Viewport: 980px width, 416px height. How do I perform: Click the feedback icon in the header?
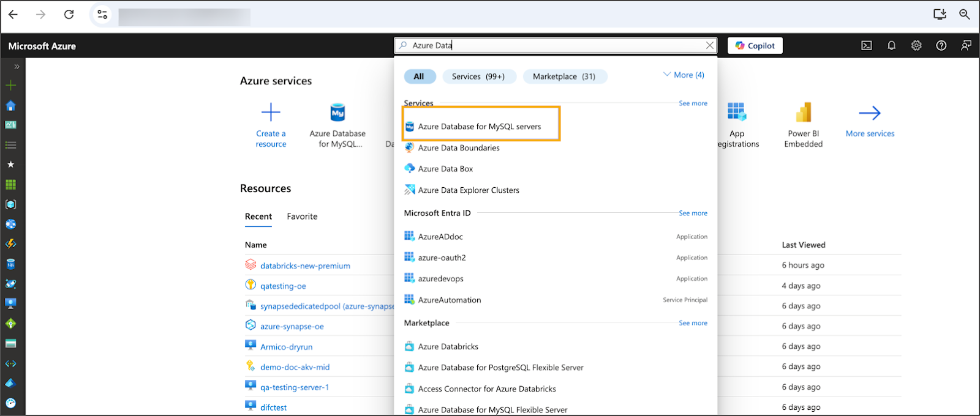[x=966, y=46]
